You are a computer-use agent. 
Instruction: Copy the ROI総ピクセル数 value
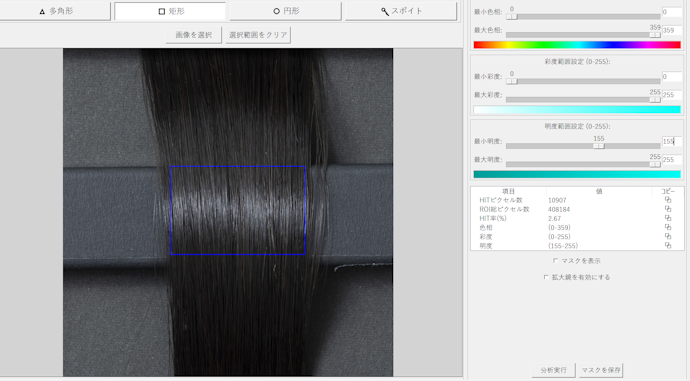(668, 209)
